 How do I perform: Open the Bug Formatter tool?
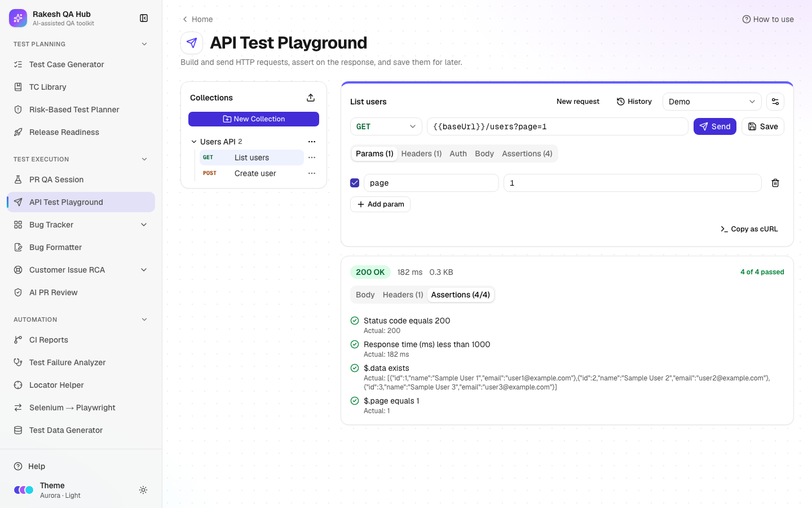click(81, 247)
